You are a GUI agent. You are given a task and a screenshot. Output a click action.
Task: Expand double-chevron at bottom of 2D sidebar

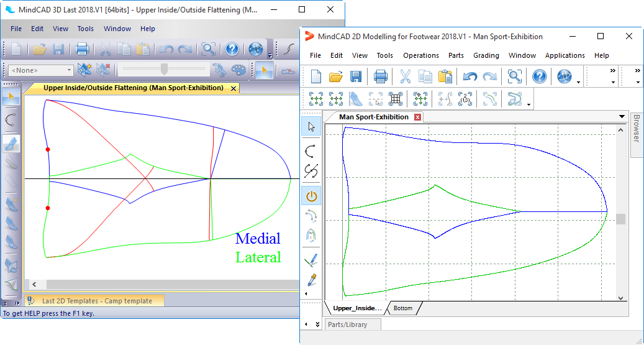point(317,324)
